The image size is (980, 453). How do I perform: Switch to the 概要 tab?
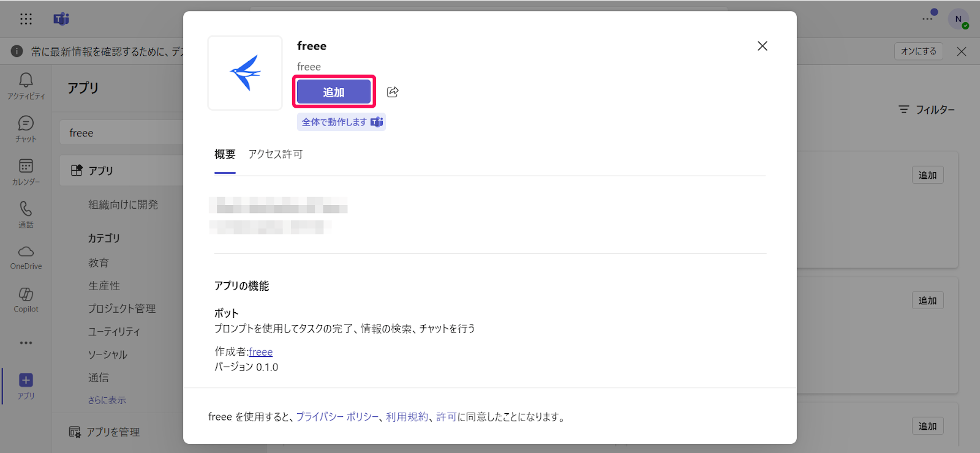[x=225, y=155]
